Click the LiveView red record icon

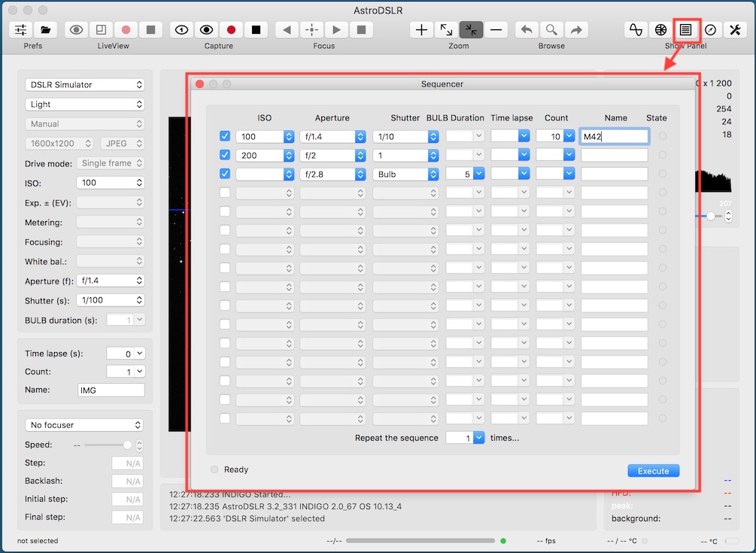click(x=126, y=30)
